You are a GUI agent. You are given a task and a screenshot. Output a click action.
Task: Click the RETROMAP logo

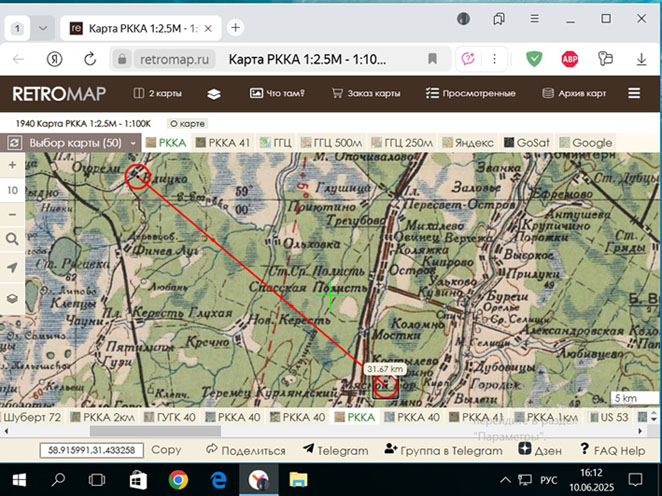pyautogui.click(x=59, y=94)
